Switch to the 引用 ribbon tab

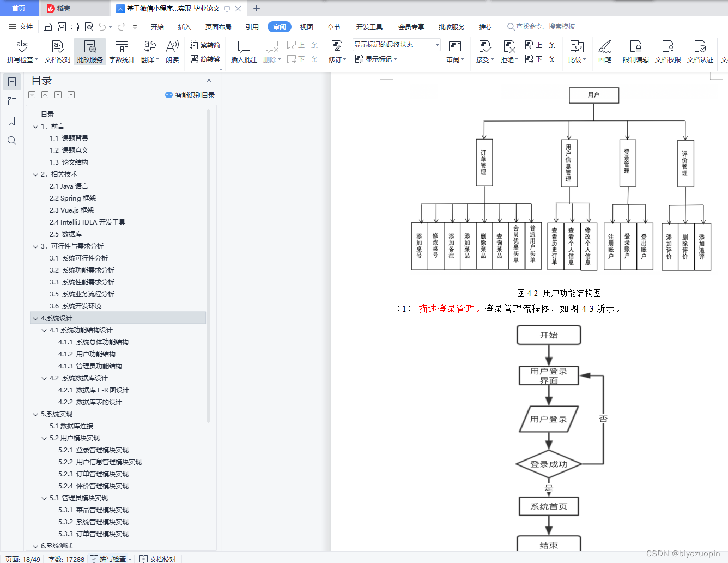[252, 27]
